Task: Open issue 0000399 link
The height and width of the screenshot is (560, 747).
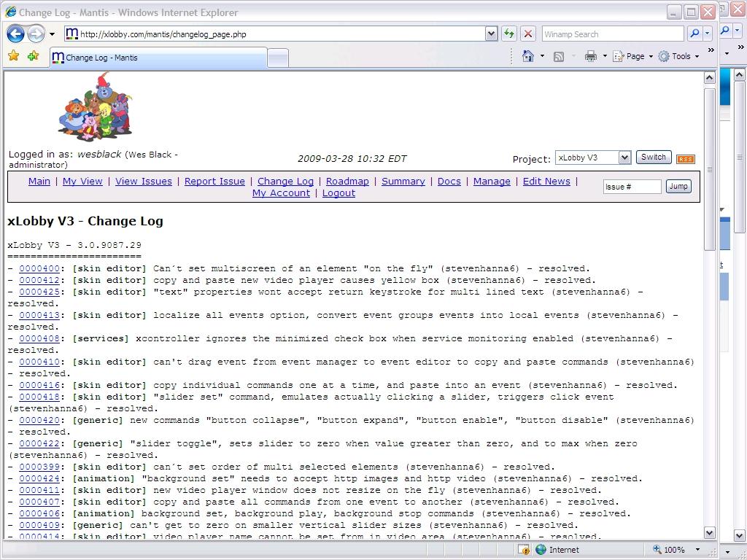Action: [39, 467]
